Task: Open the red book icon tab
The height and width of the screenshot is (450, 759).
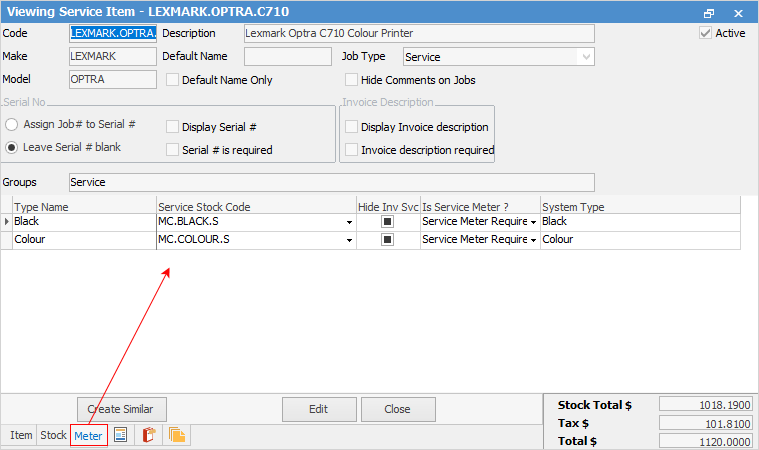Action: pyautogui.click(x=149, y=435)
